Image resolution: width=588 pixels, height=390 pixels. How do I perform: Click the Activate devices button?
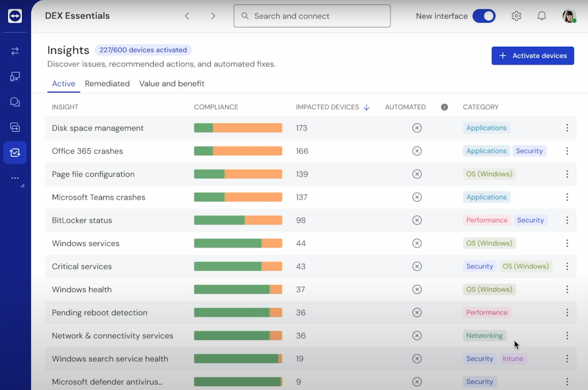point(532,56)
